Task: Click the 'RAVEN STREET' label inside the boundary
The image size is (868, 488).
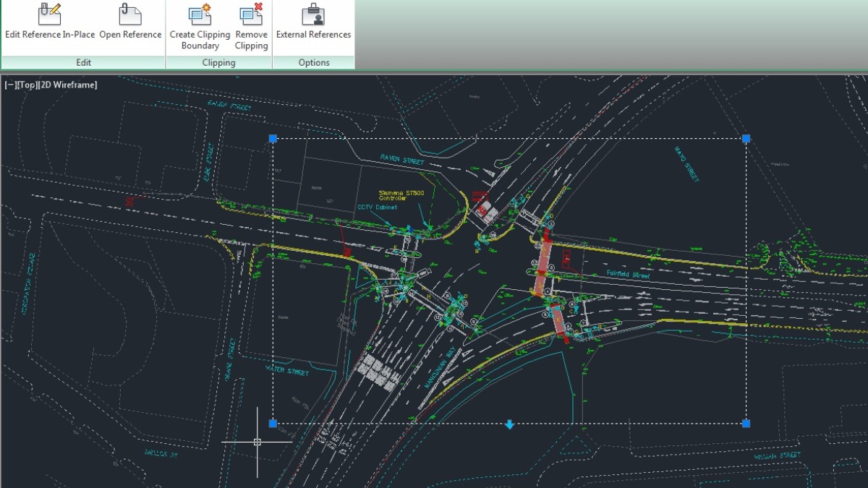Action: click(x=402, y=160)
